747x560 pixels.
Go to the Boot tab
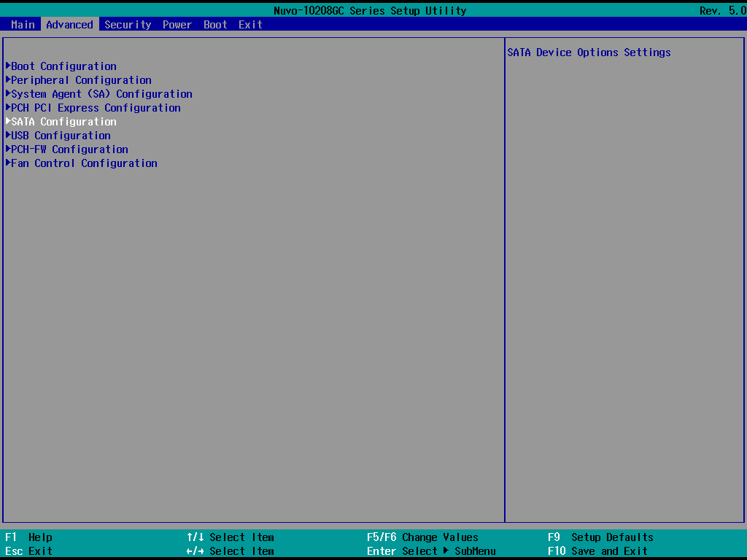pyautogui.click(x=215, y=25)
